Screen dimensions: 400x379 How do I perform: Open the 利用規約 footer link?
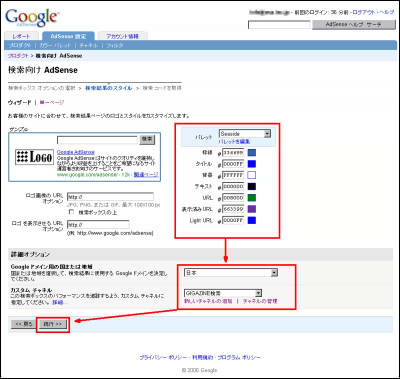pos(203,357)
